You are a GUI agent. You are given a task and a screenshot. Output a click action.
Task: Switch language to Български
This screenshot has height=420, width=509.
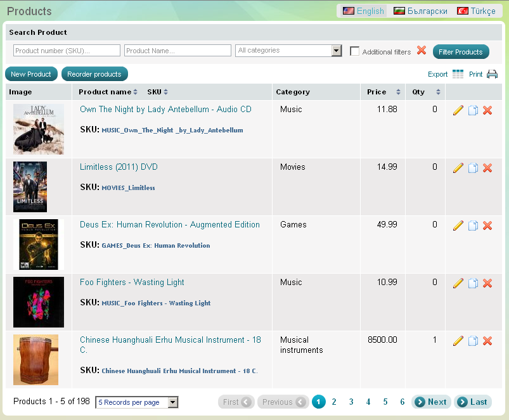(x=420, y=11)
